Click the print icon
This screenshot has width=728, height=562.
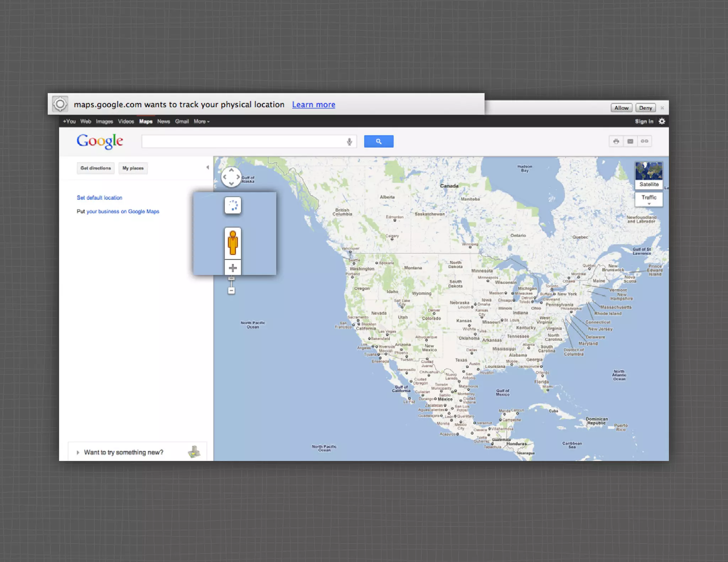(616, 141)
